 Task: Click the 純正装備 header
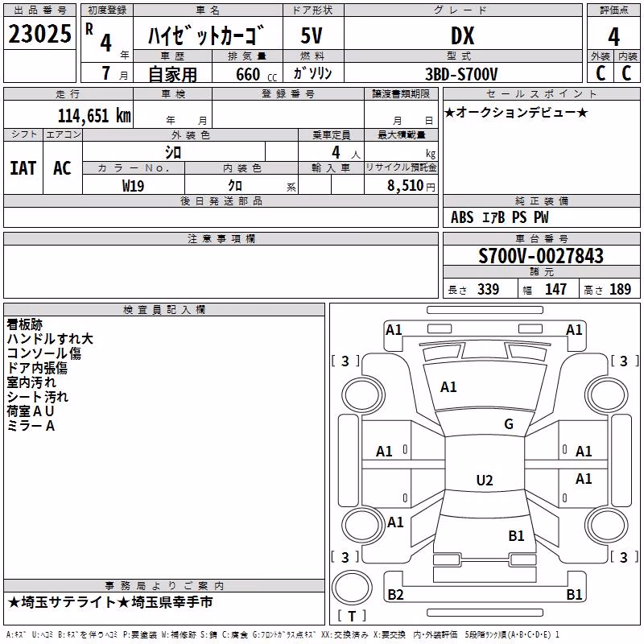[542, 200]
